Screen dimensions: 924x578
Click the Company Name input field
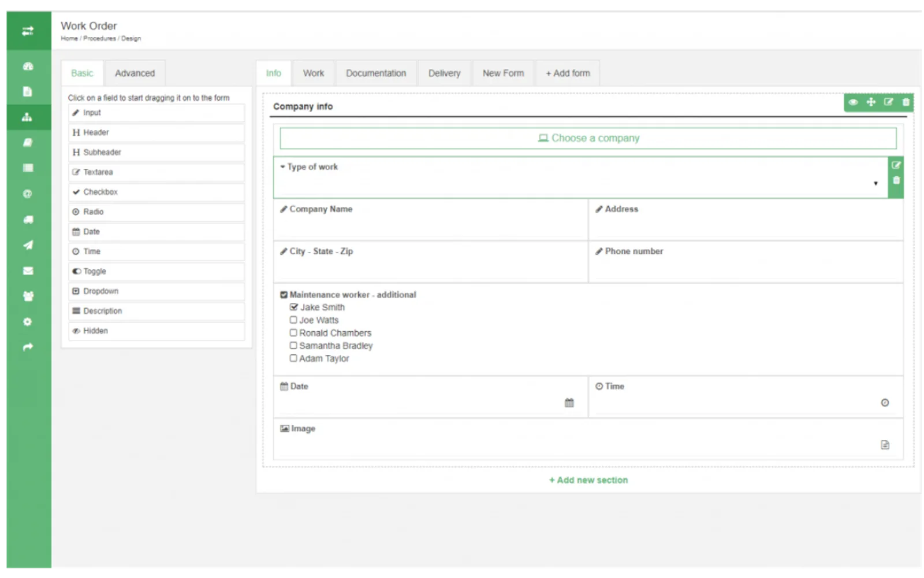(x=431, y=220)
